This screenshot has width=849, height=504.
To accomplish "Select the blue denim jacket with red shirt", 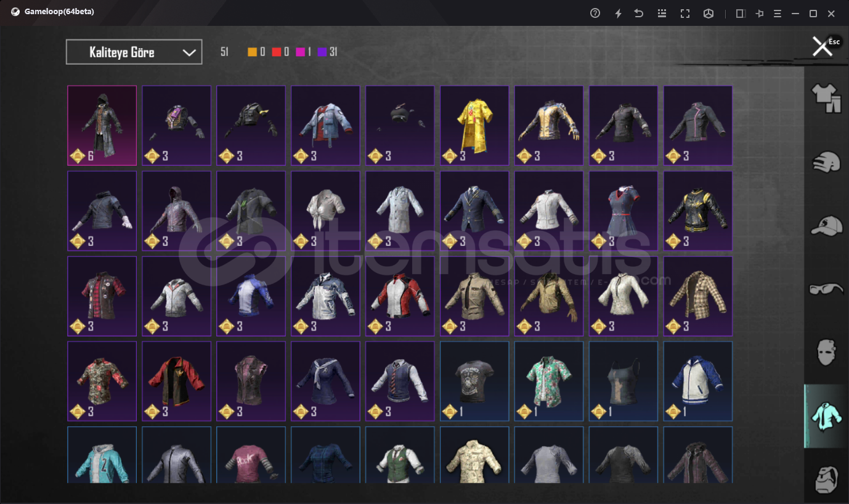I will (x=325, y=126).
